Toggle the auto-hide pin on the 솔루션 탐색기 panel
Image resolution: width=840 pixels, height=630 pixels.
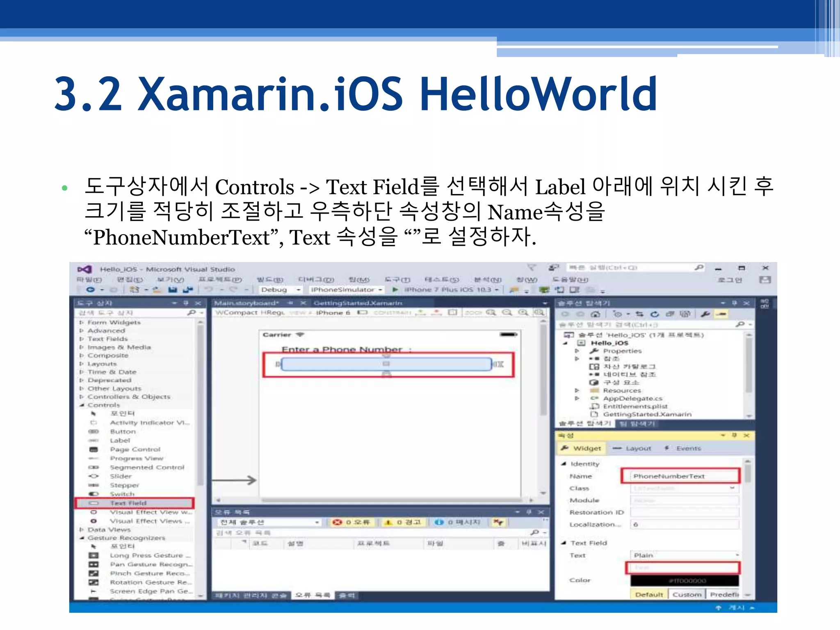tap(735, 303)
